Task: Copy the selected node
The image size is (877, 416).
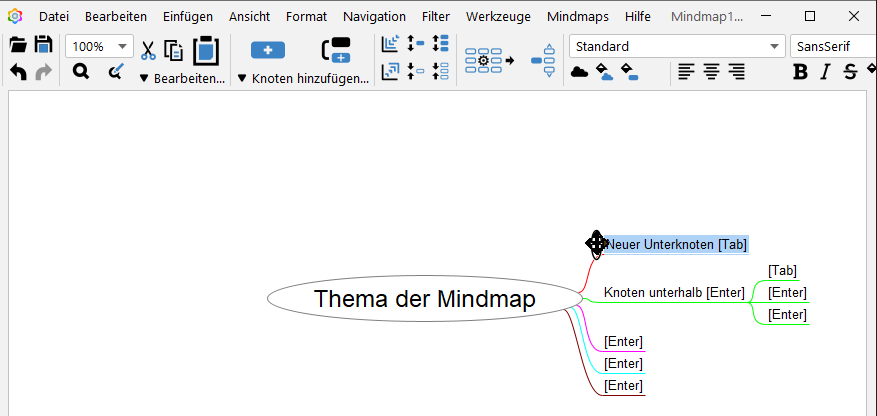Action: tap(173, 50)
